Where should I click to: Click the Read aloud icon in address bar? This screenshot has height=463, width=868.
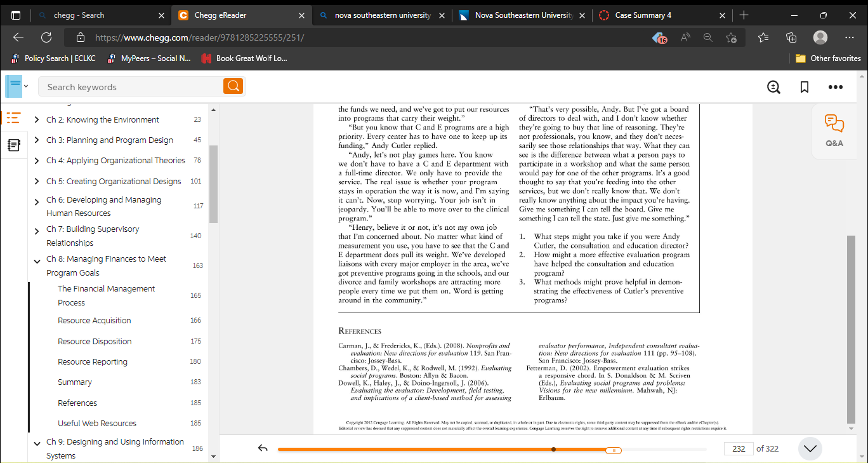pos(685,37)
